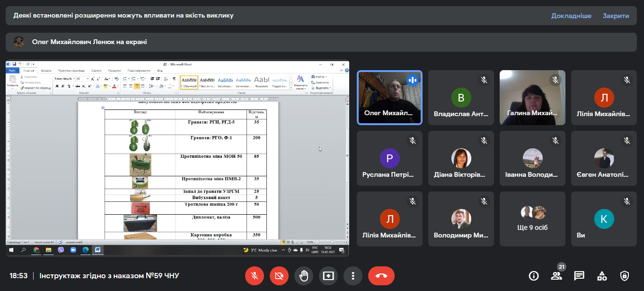Toggle paragraph marks ¶ display
This screenshot has width=644, height=291.
coord(174,79)
